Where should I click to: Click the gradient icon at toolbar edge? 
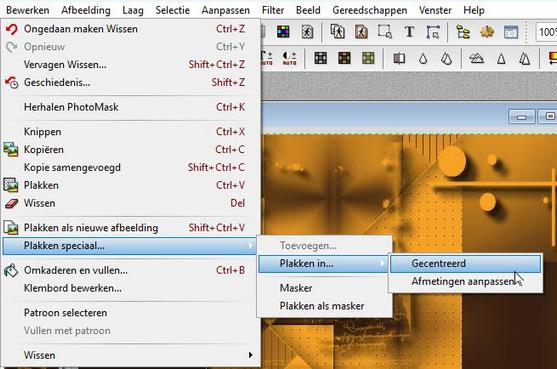click(x=553, y=58)
